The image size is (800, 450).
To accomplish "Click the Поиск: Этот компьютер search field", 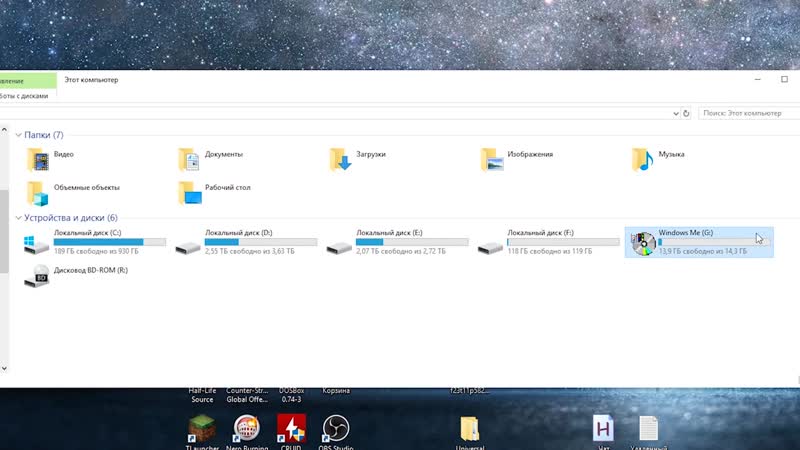I will pyautogui.click(x=748, y=114).
